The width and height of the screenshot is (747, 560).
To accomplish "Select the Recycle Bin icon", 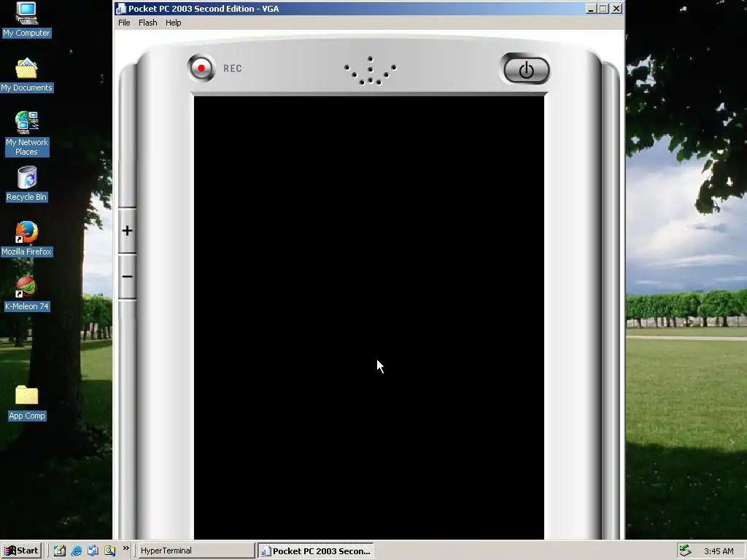I will coord(26,184).
